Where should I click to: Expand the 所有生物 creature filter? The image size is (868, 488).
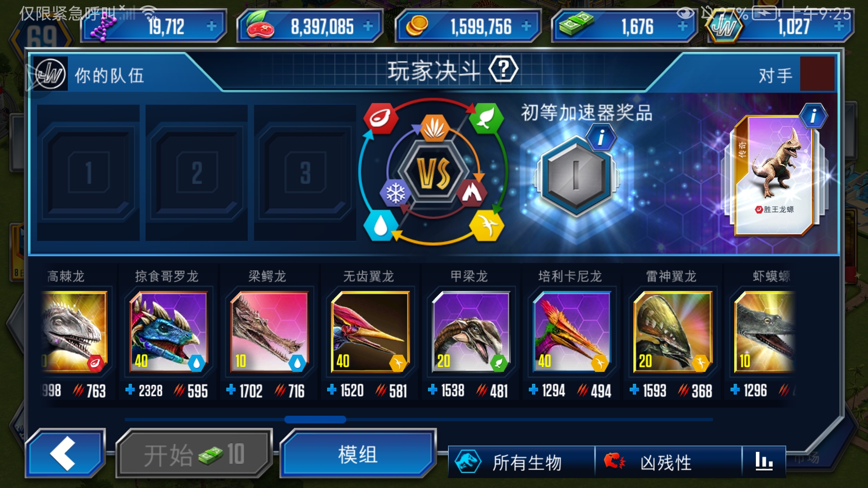(x=521, y=462)
